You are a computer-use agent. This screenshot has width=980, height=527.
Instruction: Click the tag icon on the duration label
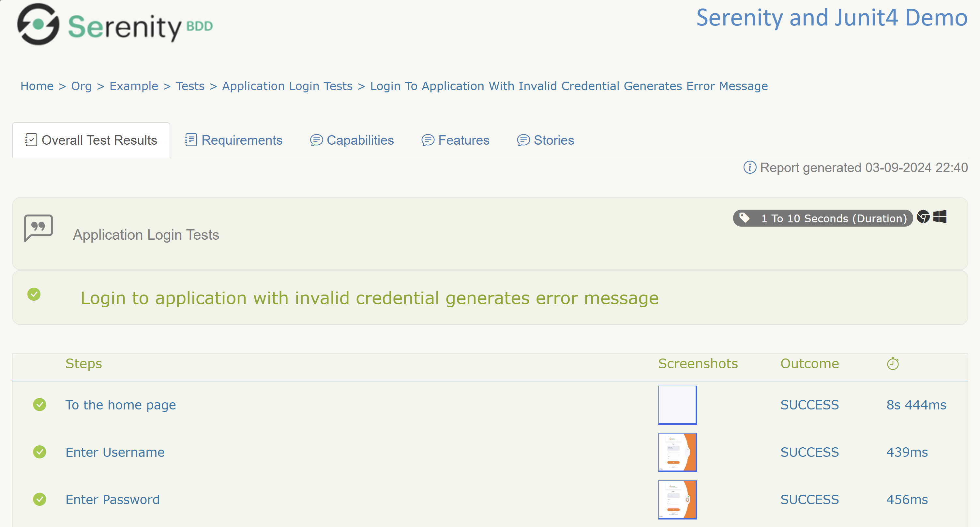click(745, 217)
